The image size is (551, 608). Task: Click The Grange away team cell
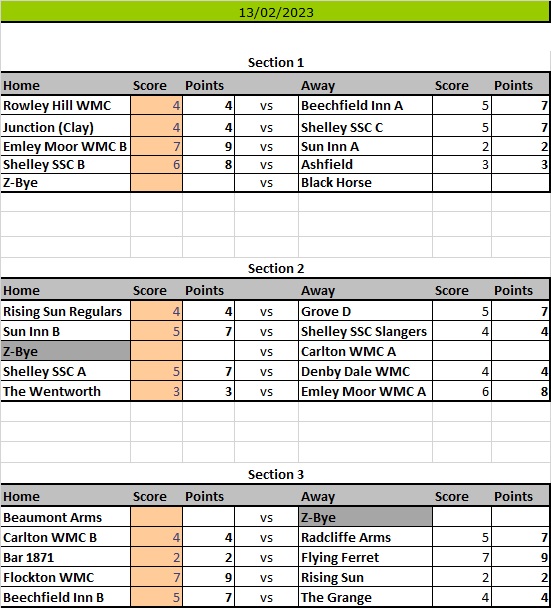[x=365, y=597]
